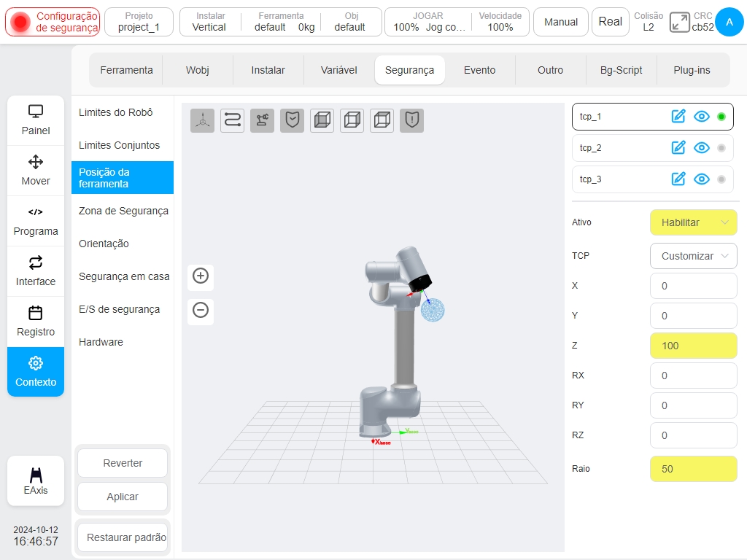
Task: Click the Reverter button
Action: [x=123, y=463]
